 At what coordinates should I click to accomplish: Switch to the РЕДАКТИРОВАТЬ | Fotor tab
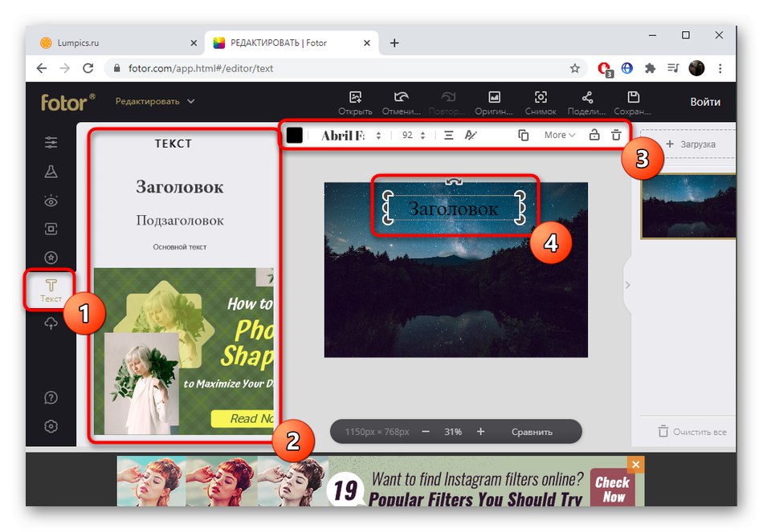point(289,43)
